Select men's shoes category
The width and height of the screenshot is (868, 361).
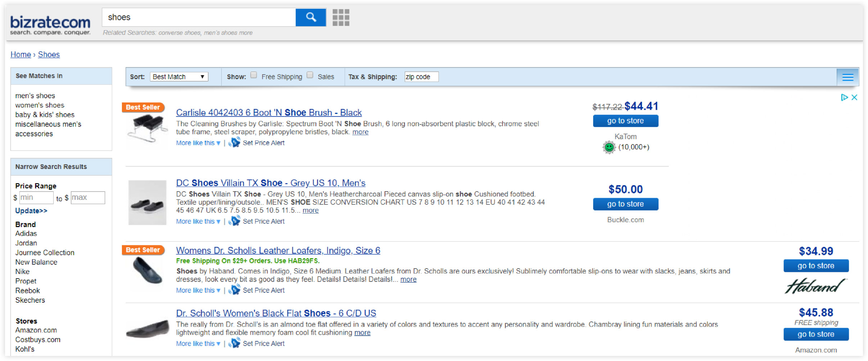[x=35, y=96]
